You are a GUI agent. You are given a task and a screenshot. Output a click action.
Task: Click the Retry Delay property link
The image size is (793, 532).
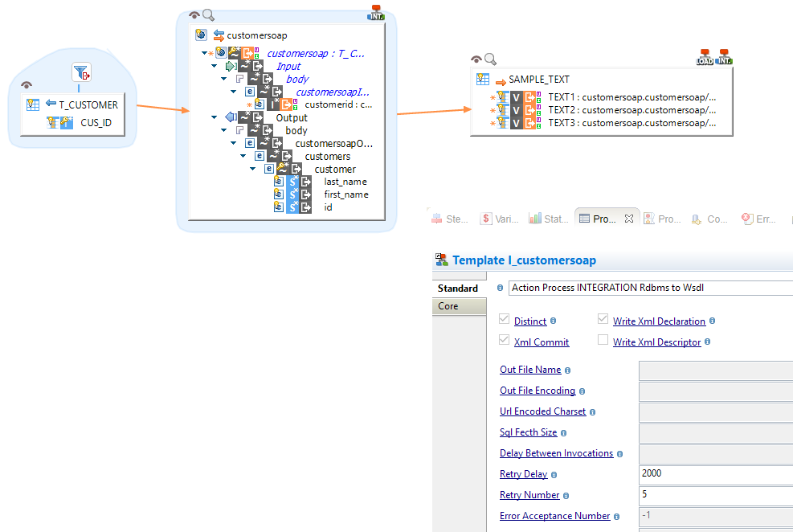click(x=523, y=473)
